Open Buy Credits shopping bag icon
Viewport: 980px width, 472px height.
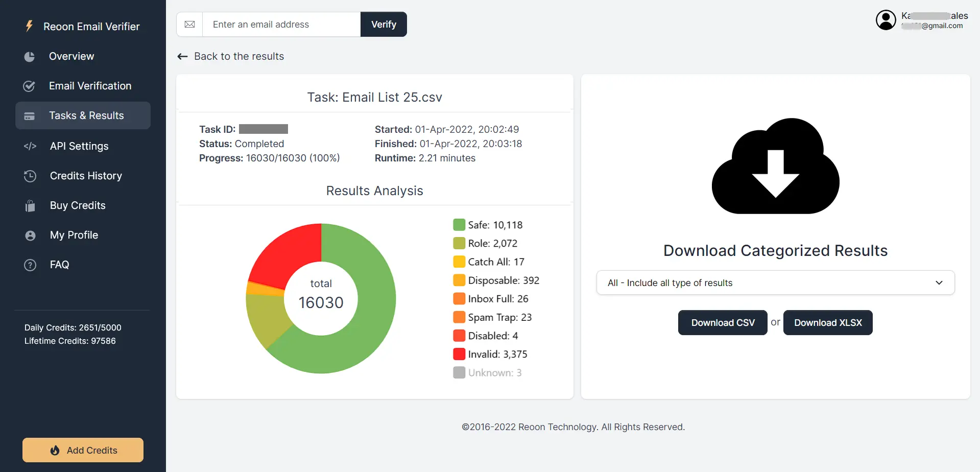click(x=30, y=205)
